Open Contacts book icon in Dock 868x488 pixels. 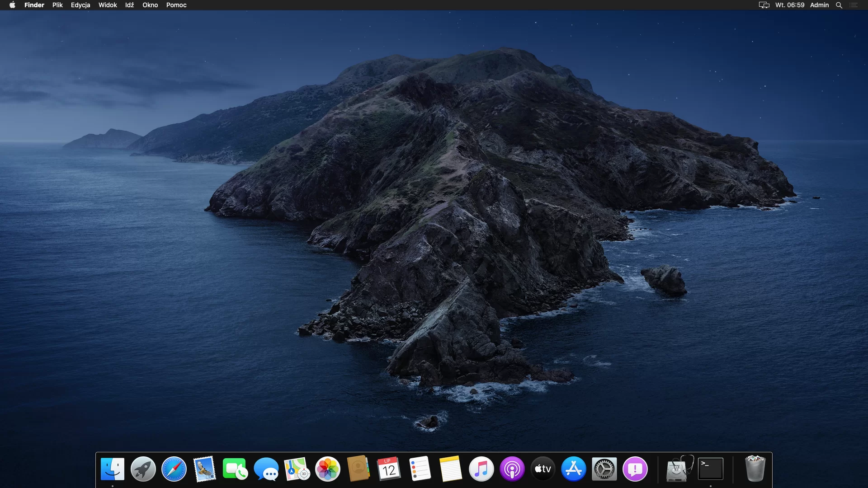359,469
